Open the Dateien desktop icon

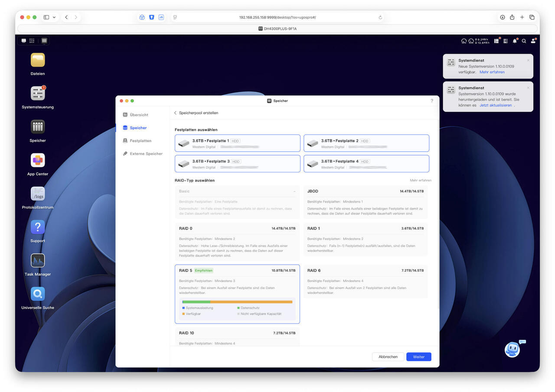point(38,60)
